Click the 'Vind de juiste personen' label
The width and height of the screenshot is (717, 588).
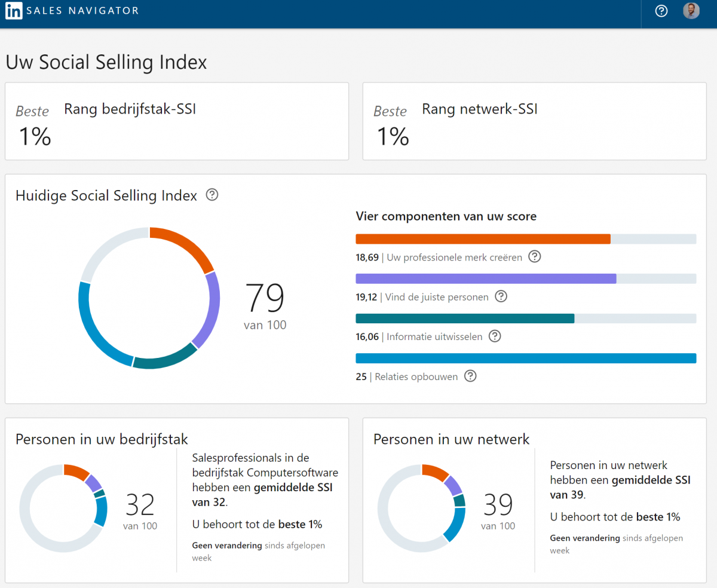pos(437,297)
